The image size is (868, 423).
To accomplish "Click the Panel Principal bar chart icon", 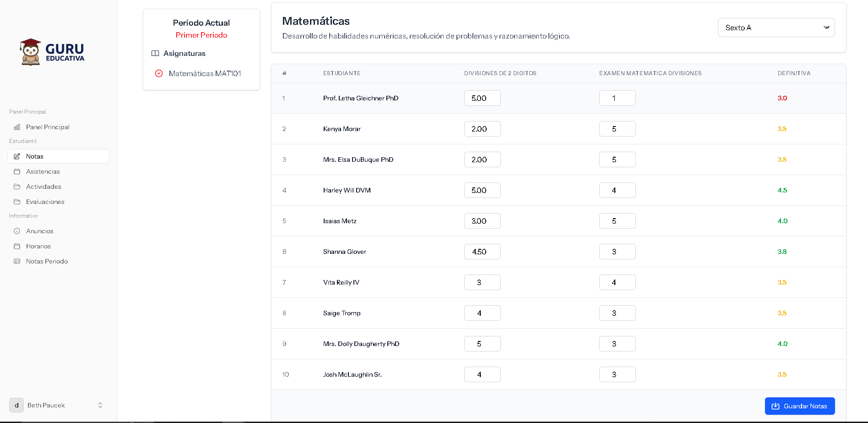I will coord(17,127).
